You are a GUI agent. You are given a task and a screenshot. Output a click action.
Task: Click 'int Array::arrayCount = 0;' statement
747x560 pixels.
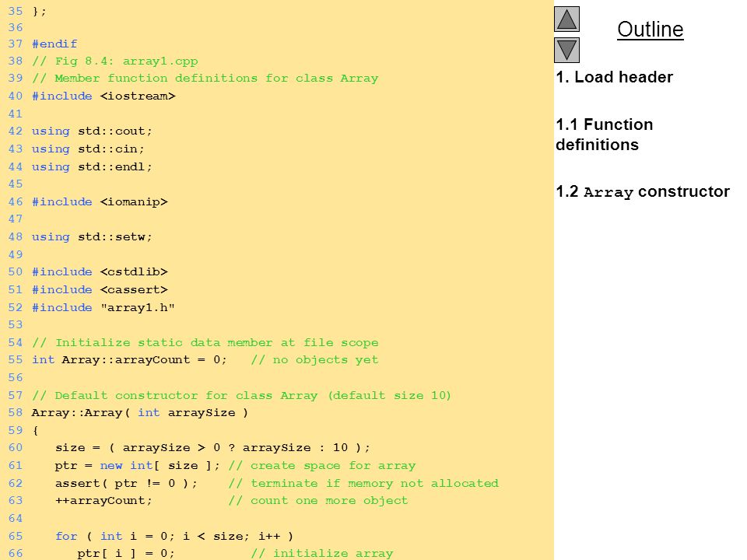pyautogui.click(x=129, y=360)
